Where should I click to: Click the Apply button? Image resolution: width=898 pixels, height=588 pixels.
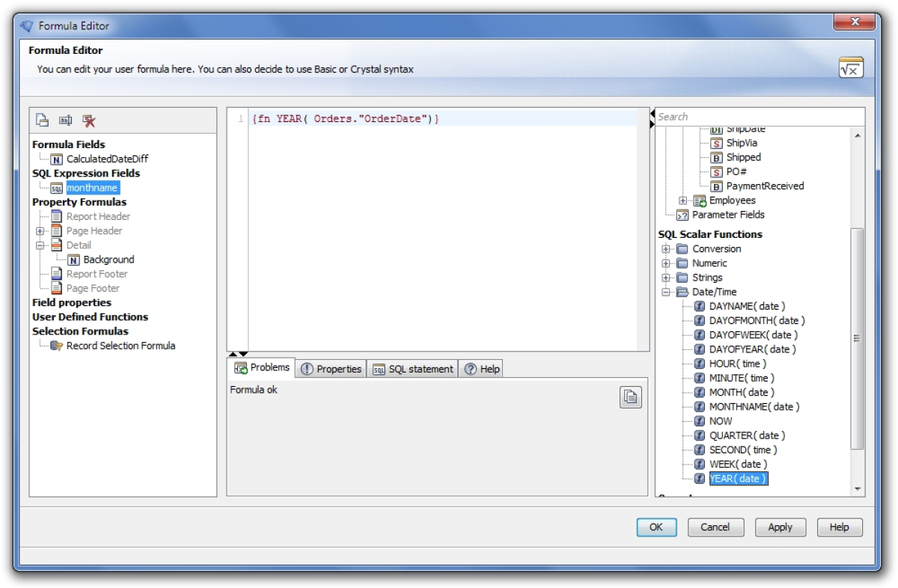[781, 527]
